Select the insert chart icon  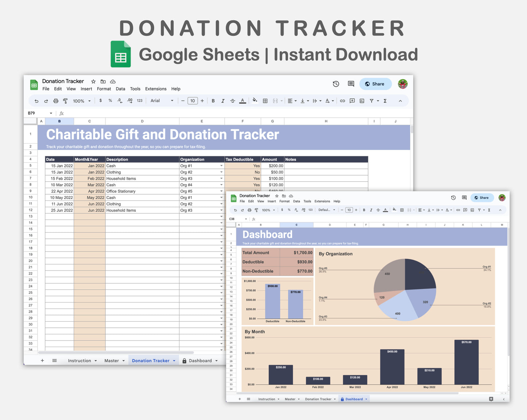[x=361, y=101]
